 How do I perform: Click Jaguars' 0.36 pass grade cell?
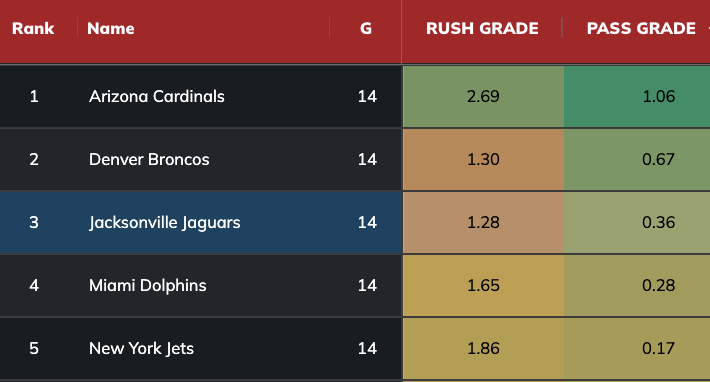tap(637, 222)
